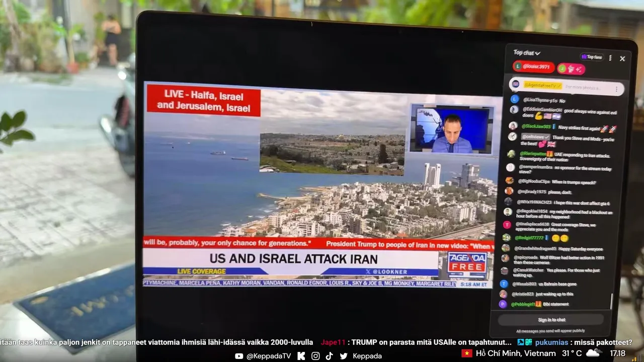Open the Top chat dropdown
The width and height of the screenshot is (644, 362).
(527, 53)
